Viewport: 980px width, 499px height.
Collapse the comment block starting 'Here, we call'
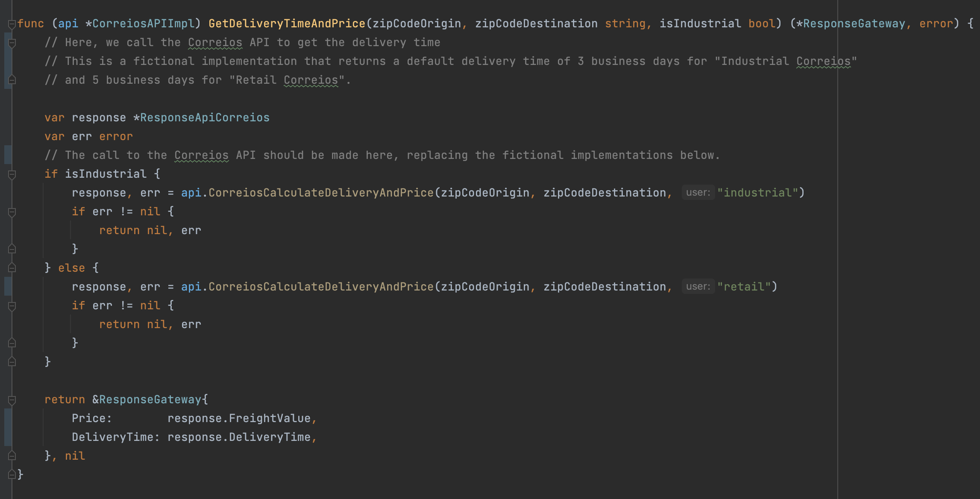[x=12, y=43]
